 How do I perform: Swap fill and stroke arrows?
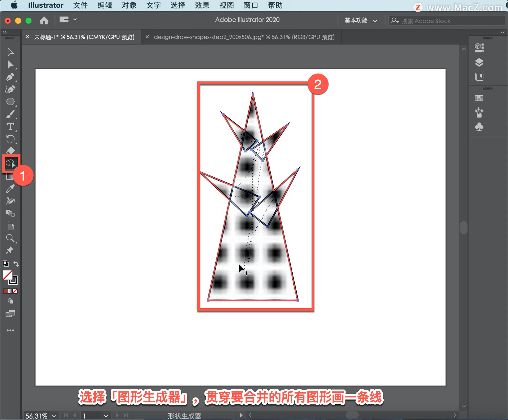[x=16, y=264]
